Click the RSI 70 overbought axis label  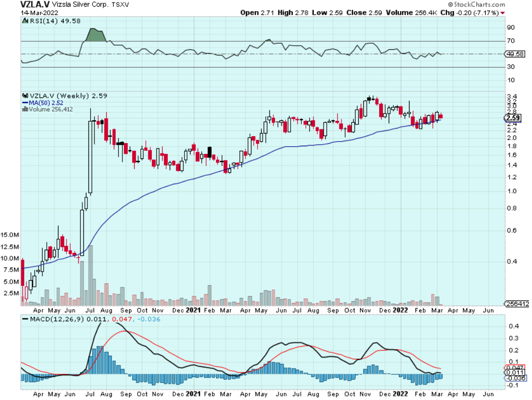pyautogui.click(x=511, y=41)
